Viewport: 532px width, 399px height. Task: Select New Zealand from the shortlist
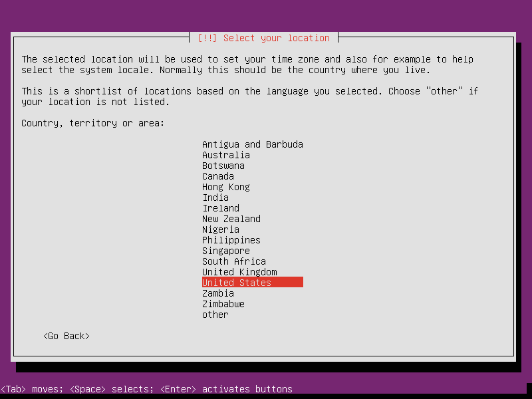click(231, 219)
